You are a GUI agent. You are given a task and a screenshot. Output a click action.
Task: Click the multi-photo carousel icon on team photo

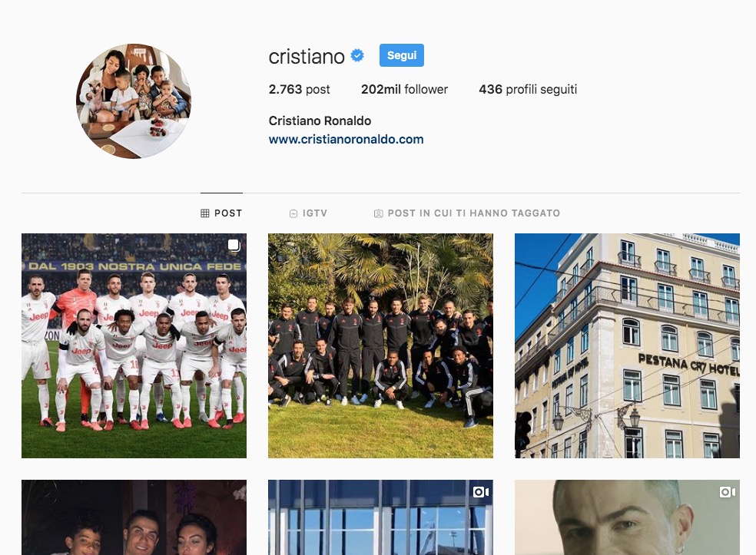(x=234, y=245)
